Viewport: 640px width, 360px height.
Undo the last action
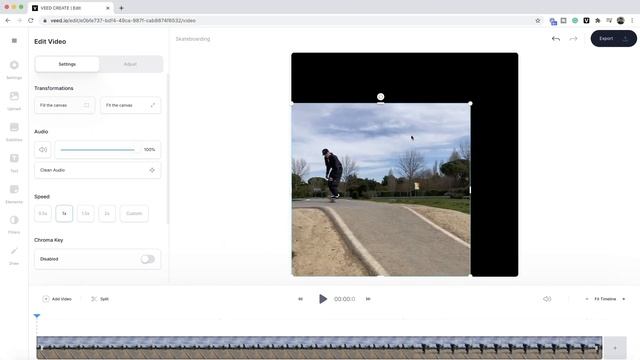556,39
